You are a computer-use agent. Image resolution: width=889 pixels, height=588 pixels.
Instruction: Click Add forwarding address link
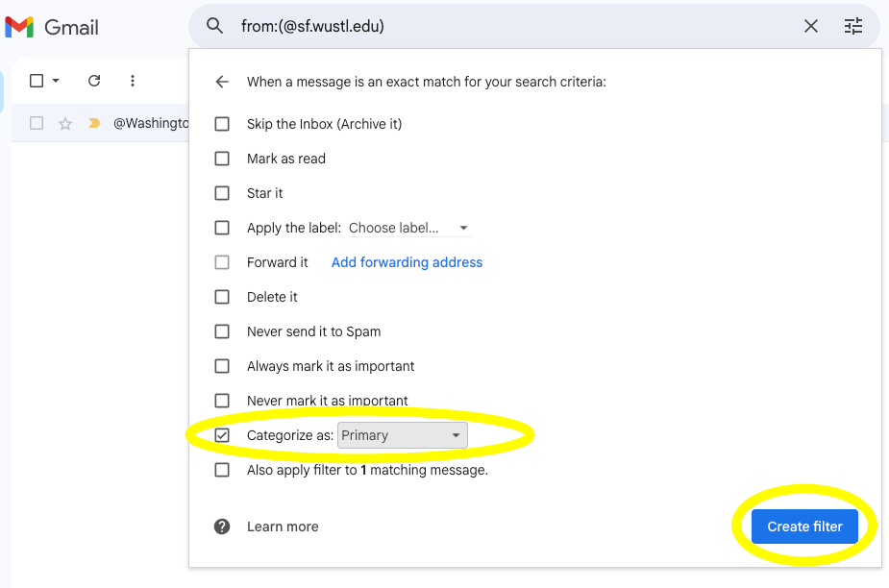coord(407,262)
